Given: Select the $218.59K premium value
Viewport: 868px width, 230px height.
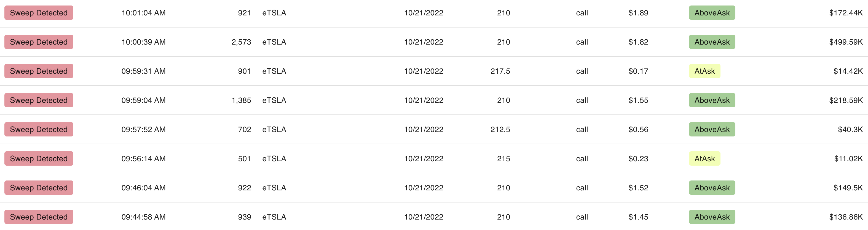Looking at the screenshot, I should [845, 100].
